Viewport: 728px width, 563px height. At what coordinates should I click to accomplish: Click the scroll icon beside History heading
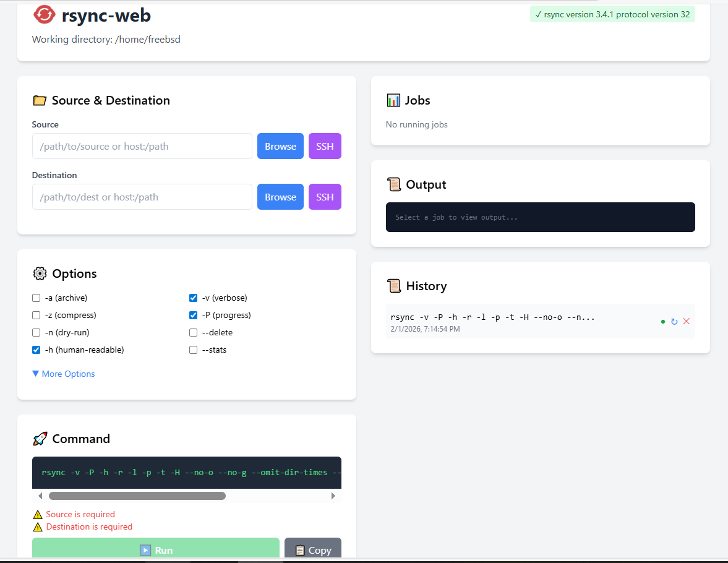[x=394, y=286]
